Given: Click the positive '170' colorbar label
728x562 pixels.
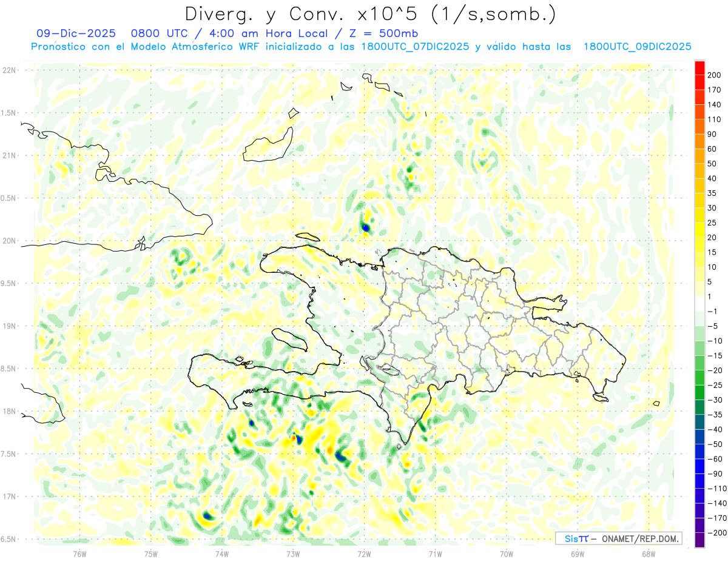Looking at the screenshot, I should (x=714, y=90).
